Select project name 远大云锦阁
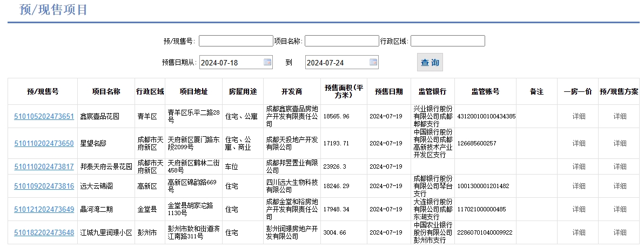 coord(97,186)
